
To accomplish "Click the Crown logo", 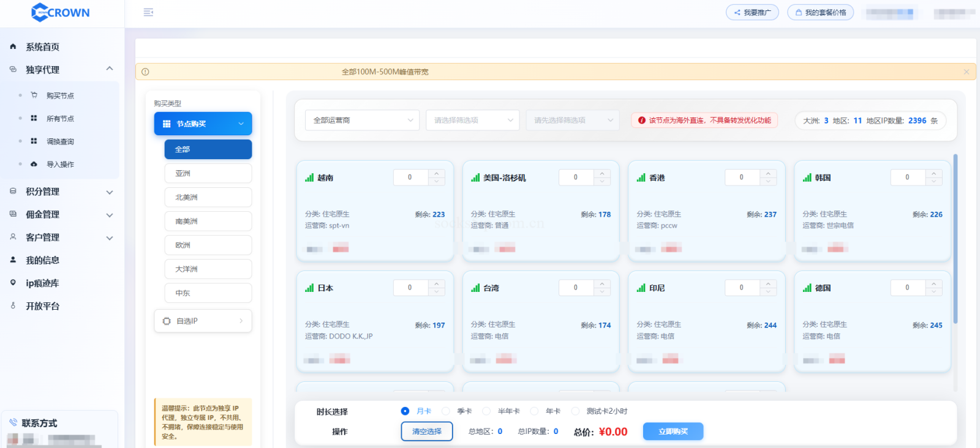I will [x=61, y=12].
